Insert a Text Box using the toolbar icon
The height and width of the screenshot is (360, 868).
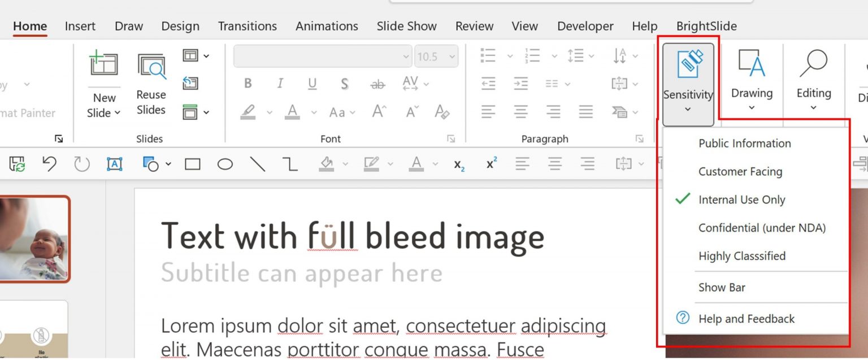pos(114,163)
